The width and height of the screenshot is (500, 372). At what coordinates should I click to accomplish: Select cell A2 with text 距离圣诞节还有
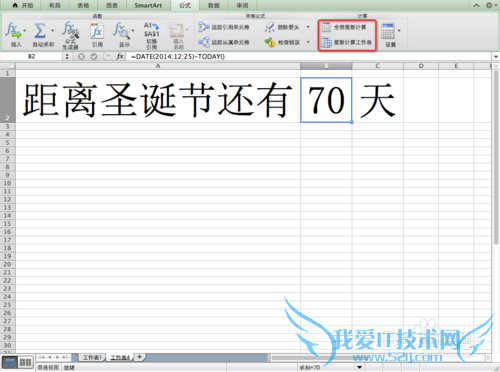pyautogui.click(x=158, y=100)
